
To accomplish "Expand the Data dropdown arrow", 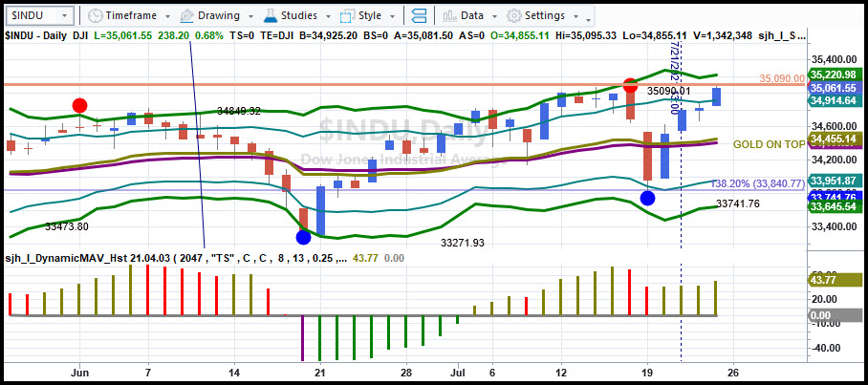I will 494,16.
